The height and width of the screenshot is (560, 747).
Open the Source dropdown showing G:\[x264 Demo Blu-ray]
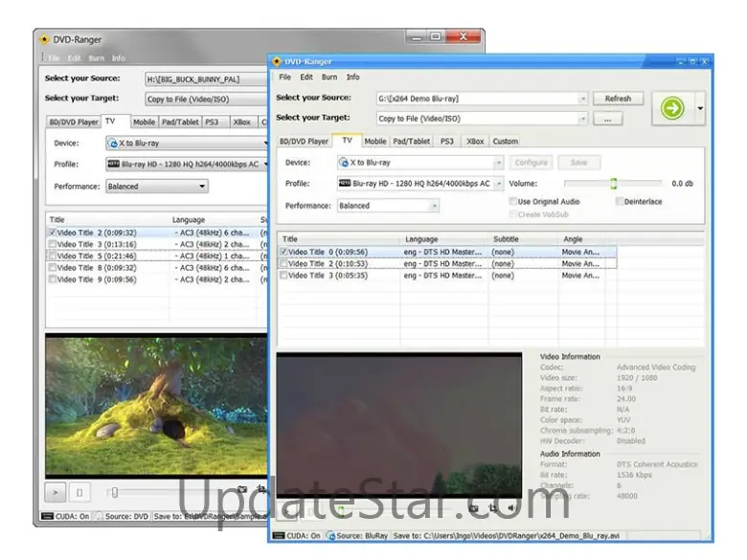481,99
